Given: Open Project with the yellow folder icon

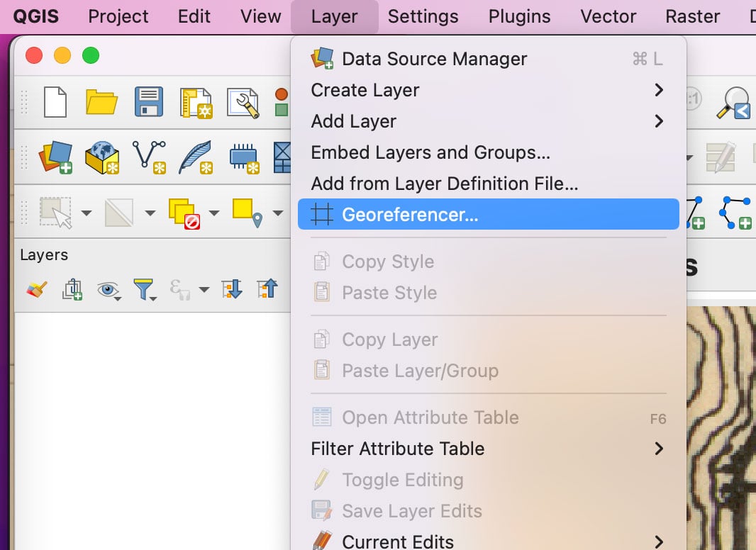Looking at the screenshot, I should coord(101,102).
